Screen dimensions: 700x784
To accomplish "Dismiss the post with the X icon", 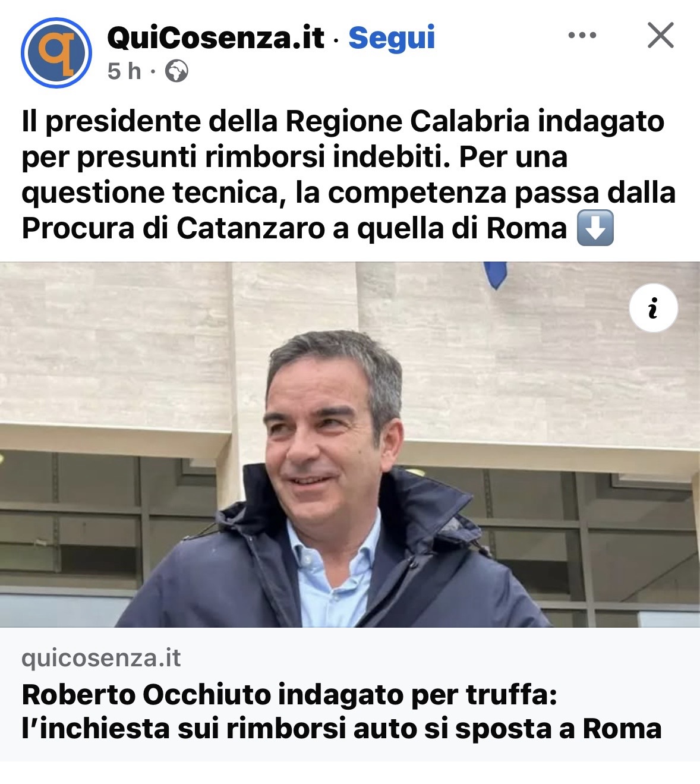I will click(x=660, y=36).
